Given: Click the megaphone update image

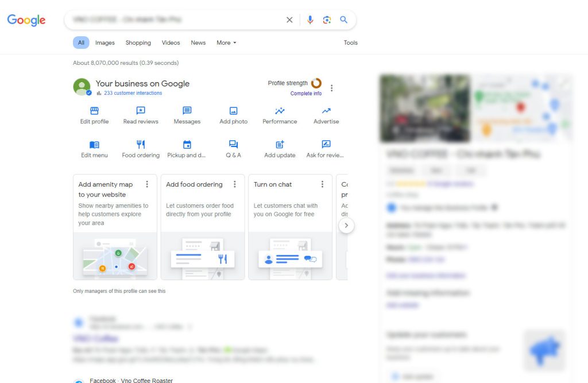Looking at the screenshot, I should tap(545, 350).
